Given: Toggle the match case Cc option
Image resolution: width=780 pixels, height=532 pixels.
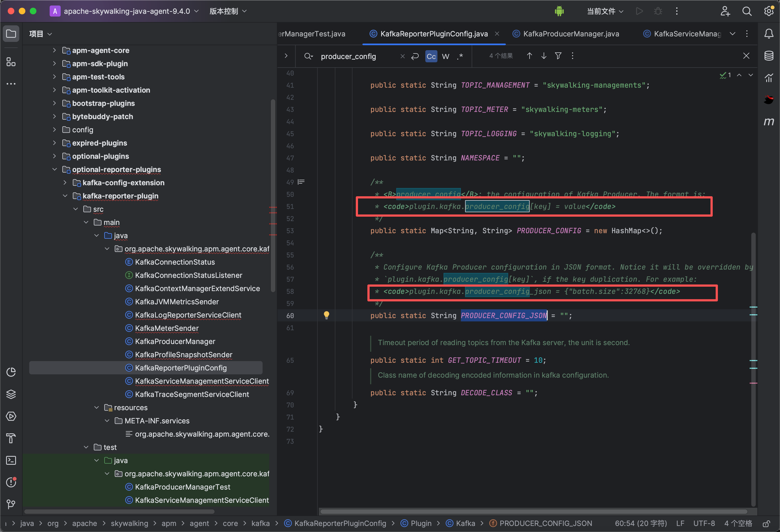Looking at the screenshot, I should (x=431, y=56).
